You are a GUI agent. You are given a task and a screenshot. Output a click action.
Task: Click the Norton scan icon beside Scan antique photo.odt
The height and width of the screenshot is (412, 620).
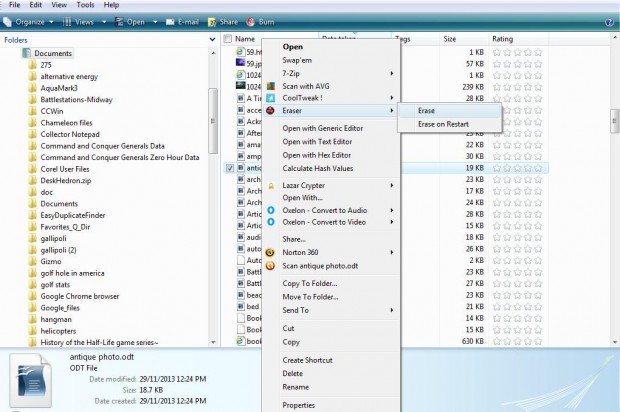click(270, 266)
